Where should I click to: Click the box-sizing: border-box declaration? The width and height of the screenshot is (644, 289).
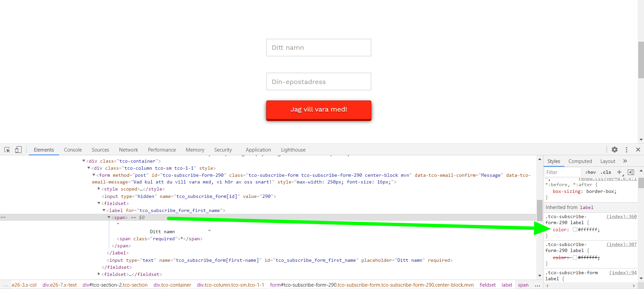point(585,192)
